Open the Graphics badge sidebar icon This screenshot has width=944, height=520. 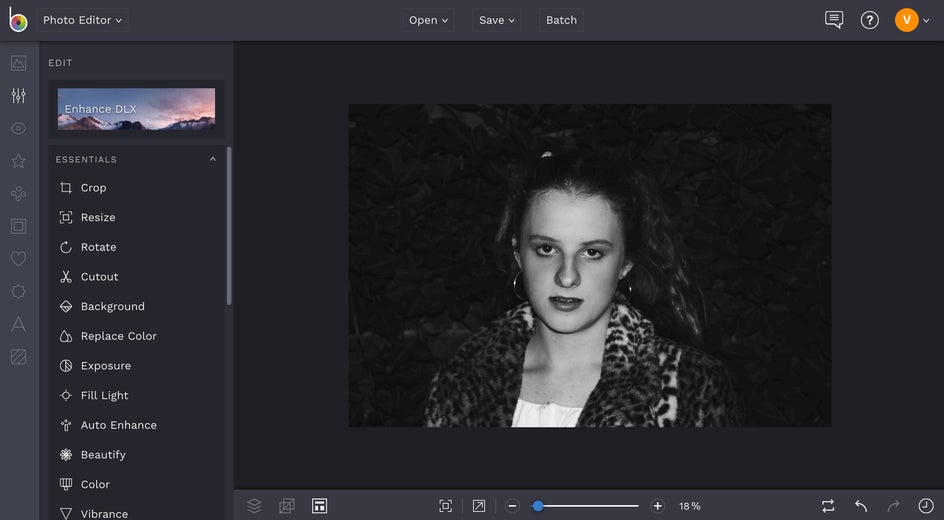point(19,291)
